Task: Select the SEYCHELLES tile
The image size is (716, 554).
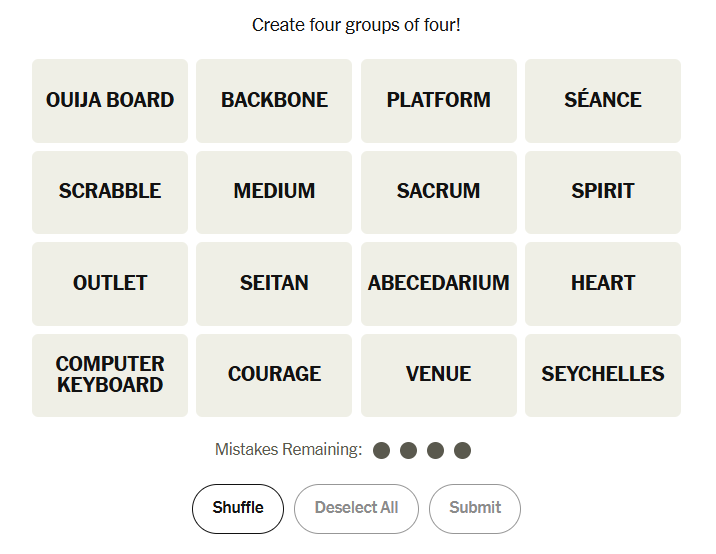Action: 602,375
